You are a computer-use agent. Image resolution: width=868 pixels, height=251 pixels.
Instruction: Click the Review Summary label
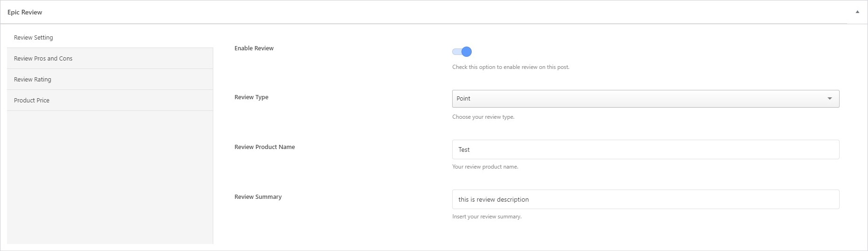pos(258,197)
